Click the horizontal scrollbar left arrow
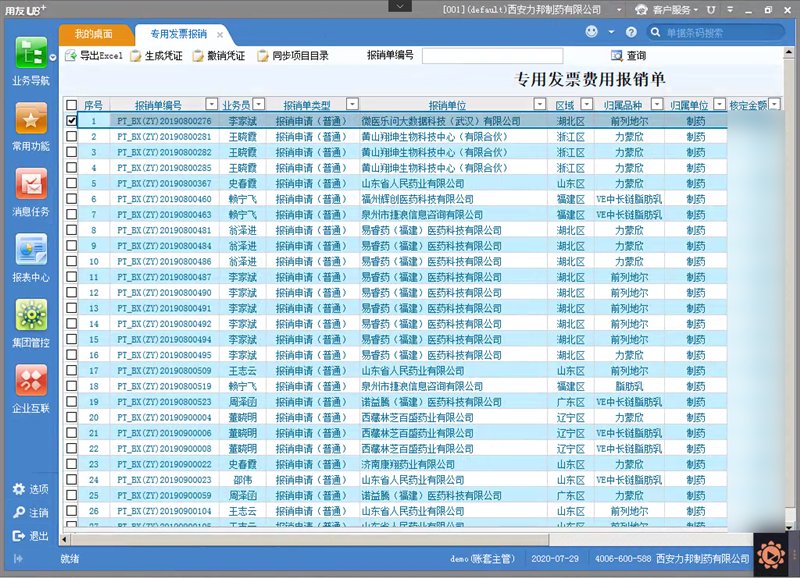 pyautogui.click(x=64, y=539)
